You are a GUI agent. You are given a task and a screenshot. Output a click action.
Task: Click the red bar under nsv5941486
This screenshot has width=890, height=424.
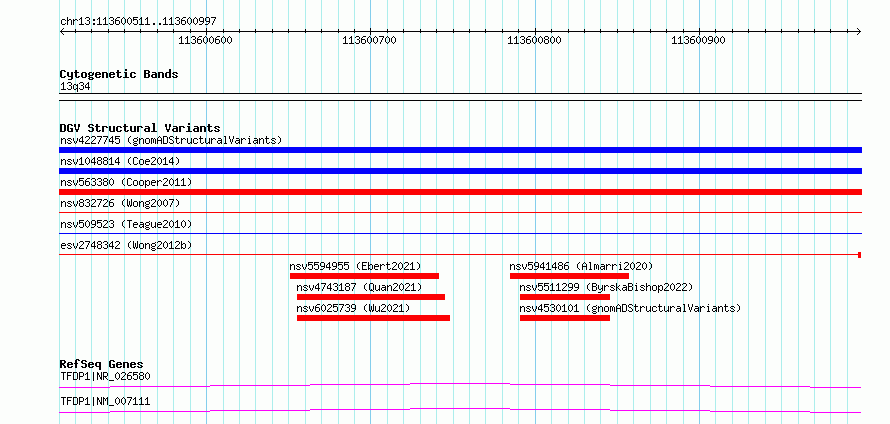click(569, 276)
